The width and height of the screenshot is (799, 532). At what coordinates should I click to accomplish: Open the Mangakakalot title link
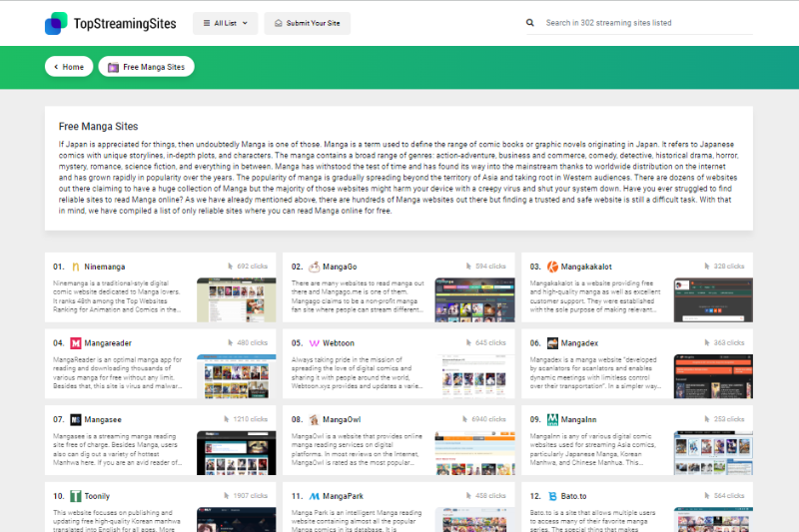[x=586, y=266]
